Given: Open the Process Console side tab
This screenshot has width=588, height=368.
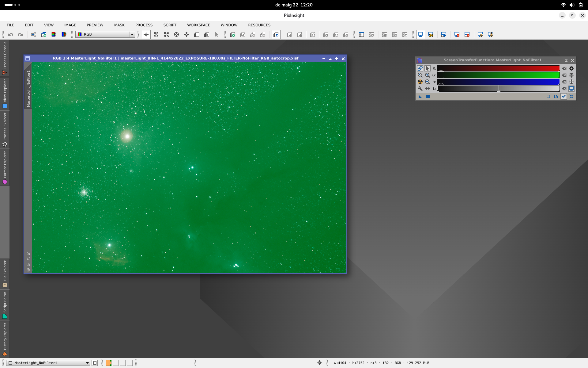Looking at the screenshot, I should 5,58.
